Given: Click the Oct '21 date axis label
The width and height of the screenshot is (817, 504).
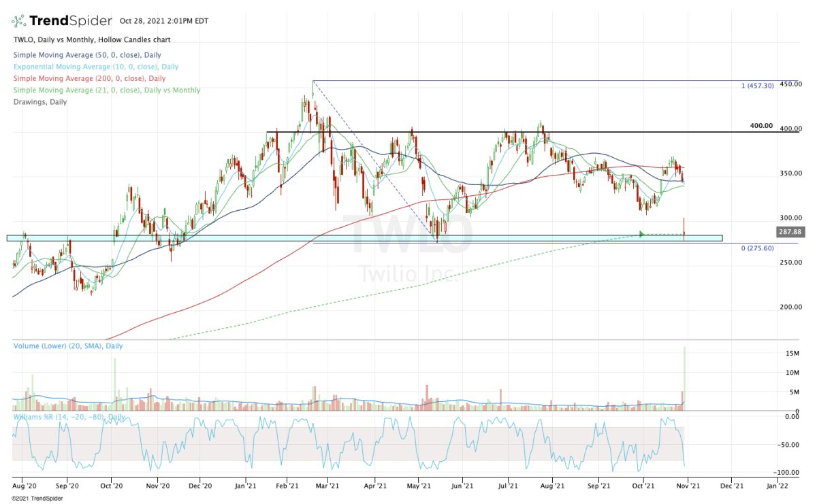Looking at the screenshot, I should (643, 487).
